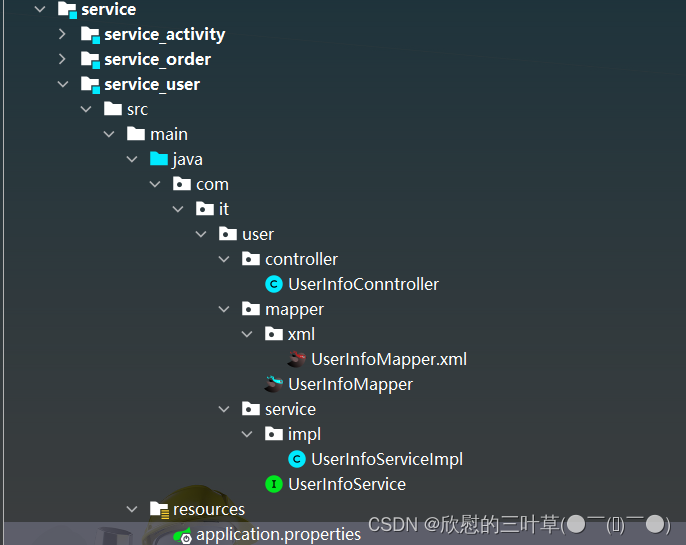This screenshot has height=545, width=686.
Task: Click the impl package icon
Action: pyautogui.click(x=274, y=433)
